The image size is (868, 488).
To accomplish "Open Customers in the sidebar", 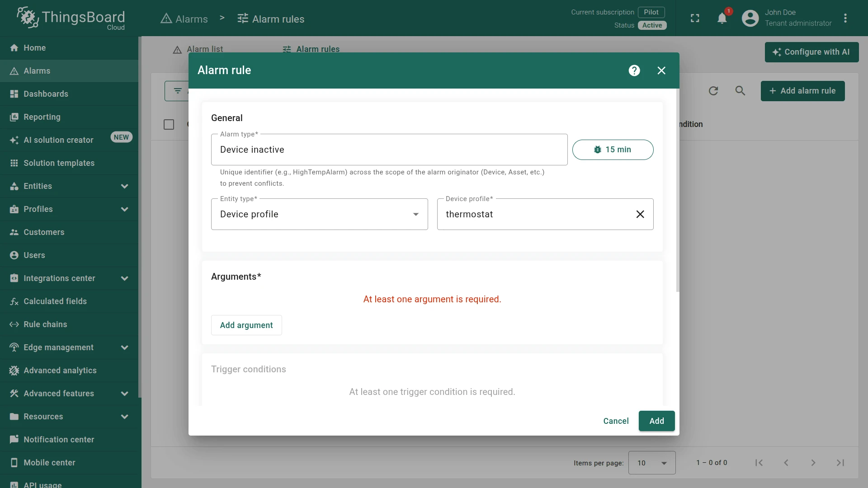I will (x=69, y=232).
